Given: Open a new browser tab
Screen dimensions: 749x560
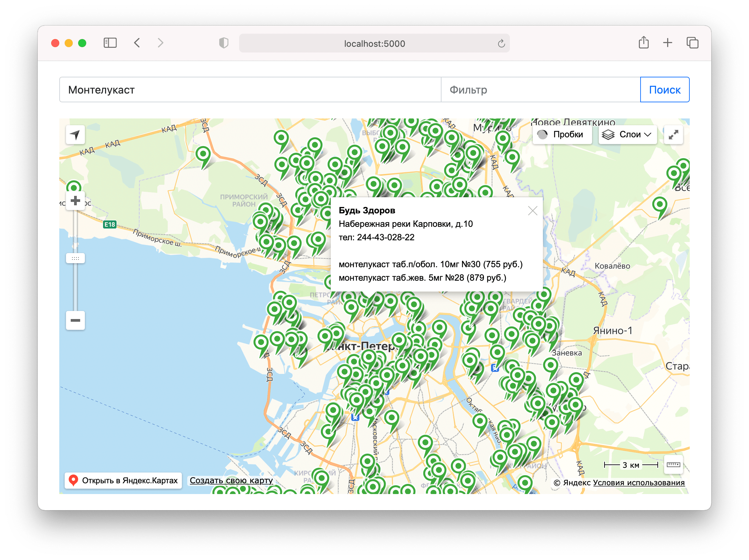Looking at the screenshot, I should point(667,43).
